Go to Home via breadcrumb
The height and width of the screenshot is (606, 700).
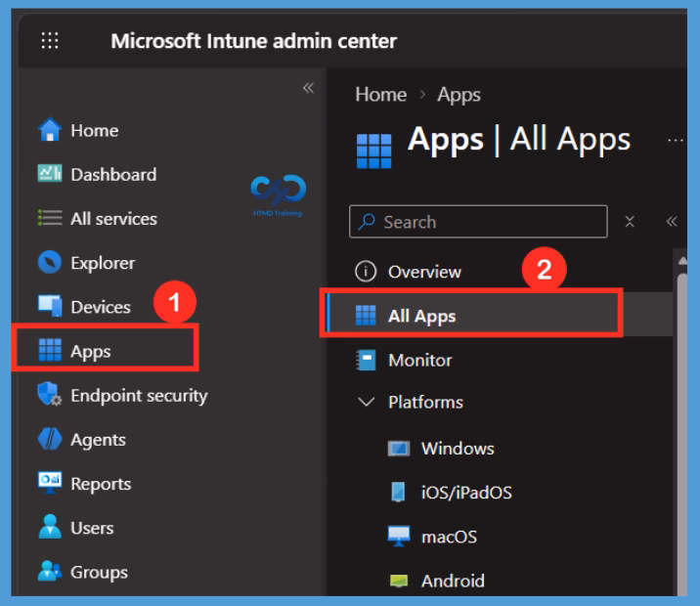(381, 94)
